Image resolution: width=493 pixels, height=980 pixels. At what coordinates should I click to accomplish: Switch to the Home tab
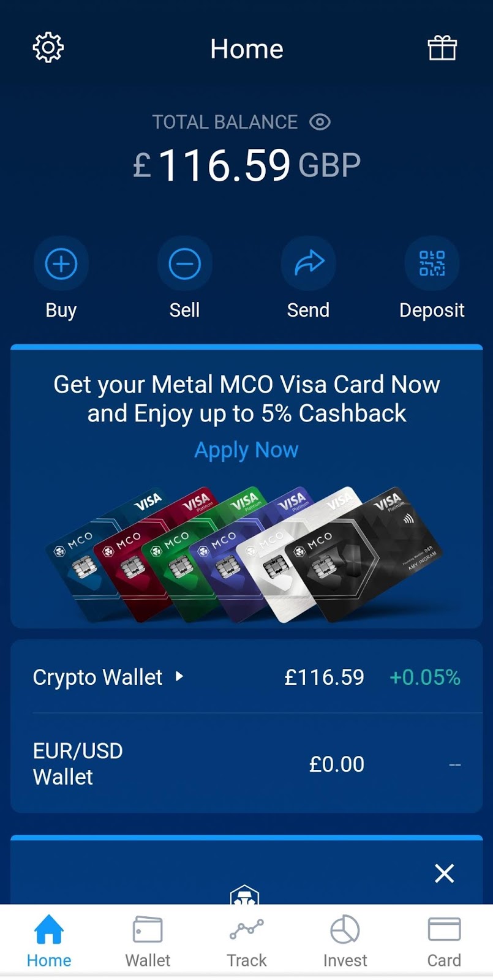tap(49, 941)
